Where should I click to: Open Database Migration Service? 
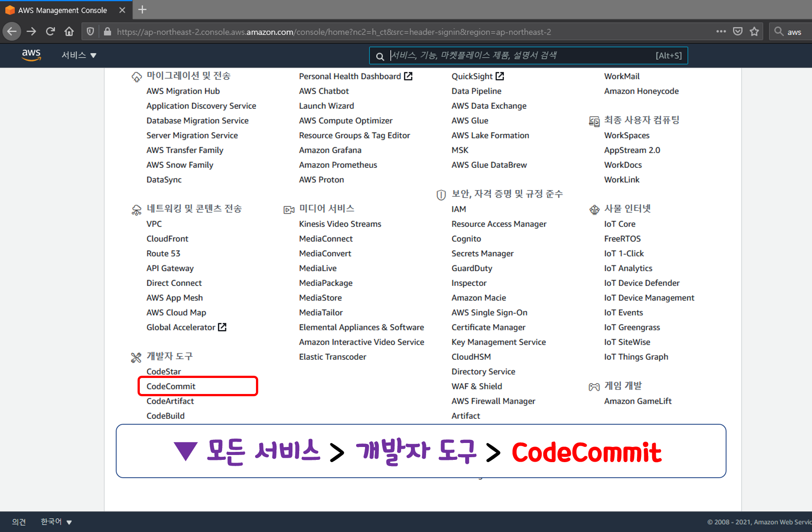[198, 121]
